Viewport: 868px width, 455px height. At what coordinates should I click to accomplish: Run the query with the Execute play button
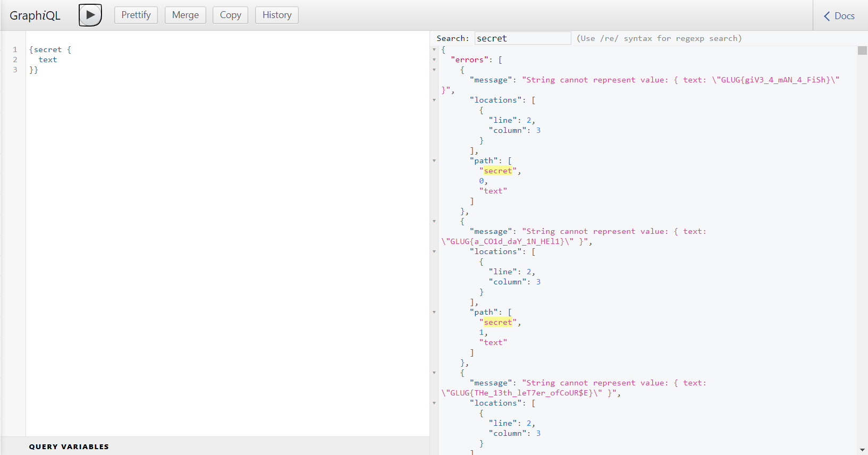tap(90, 15)
